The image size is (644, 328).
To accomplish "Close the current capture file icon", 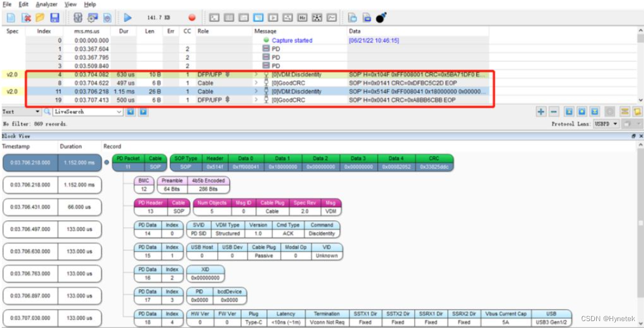I will [26, 18].
